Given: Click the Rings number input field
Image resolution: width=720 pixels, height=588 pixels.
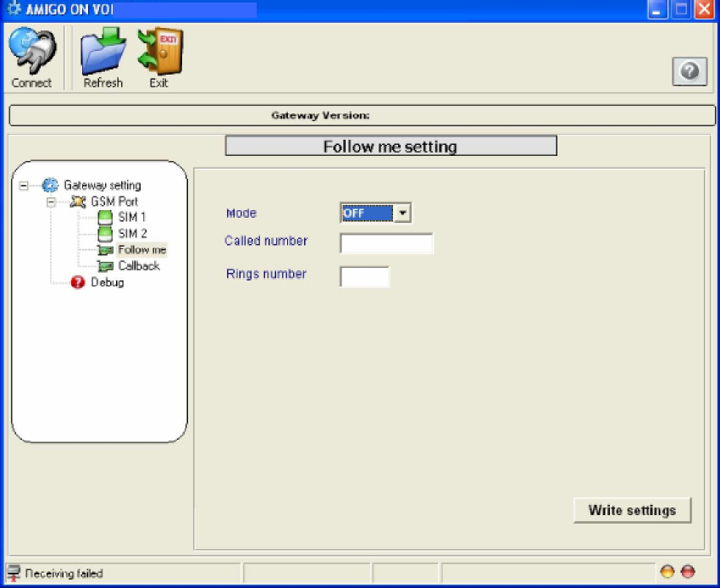Looking at the screenshot, I should [364, 276].
